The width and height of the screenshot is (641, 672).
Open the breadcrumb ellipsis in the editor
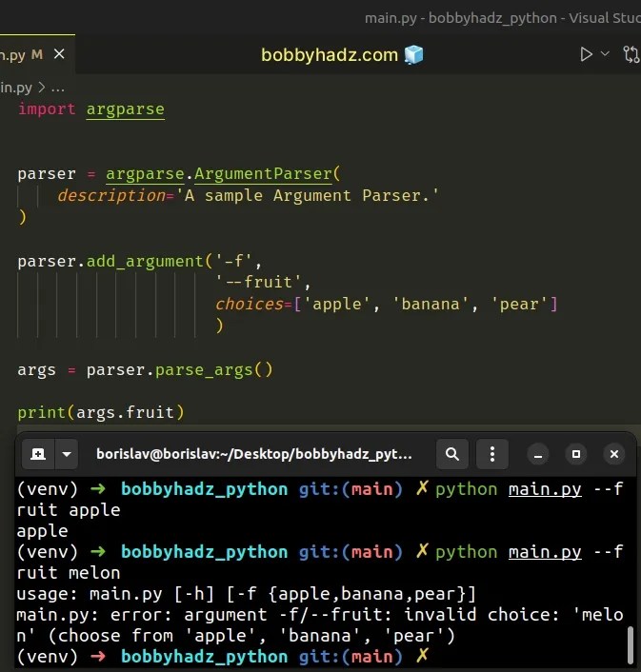pyautogui.click(x=57, y=88)
